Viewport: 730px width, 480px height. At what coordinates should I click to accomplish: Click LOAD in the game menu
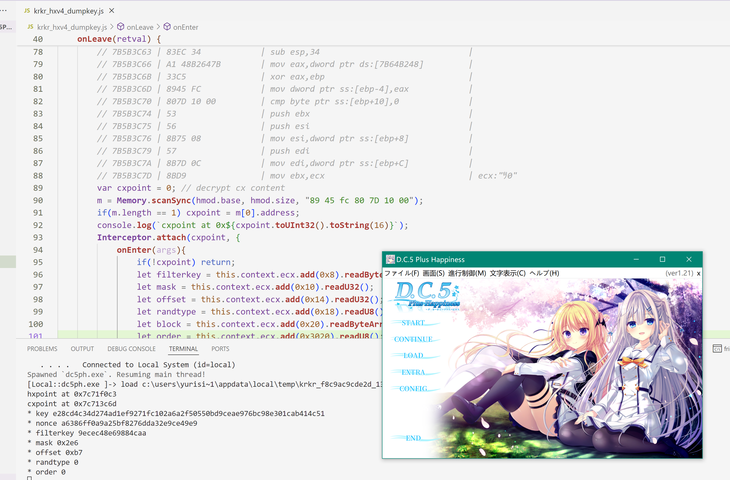(414, 355)
